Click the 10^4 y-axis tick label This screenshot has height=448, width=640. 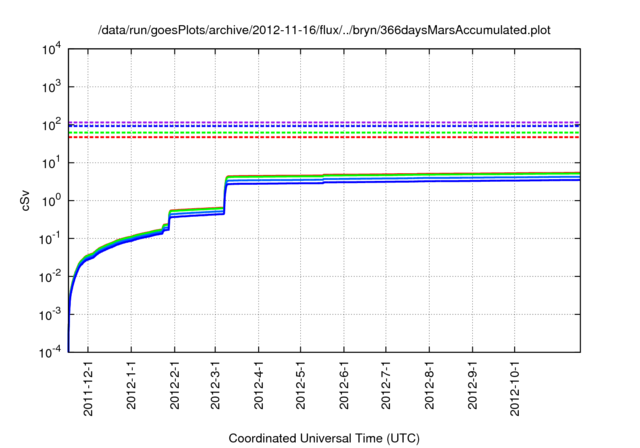click(x=52, y=49)
